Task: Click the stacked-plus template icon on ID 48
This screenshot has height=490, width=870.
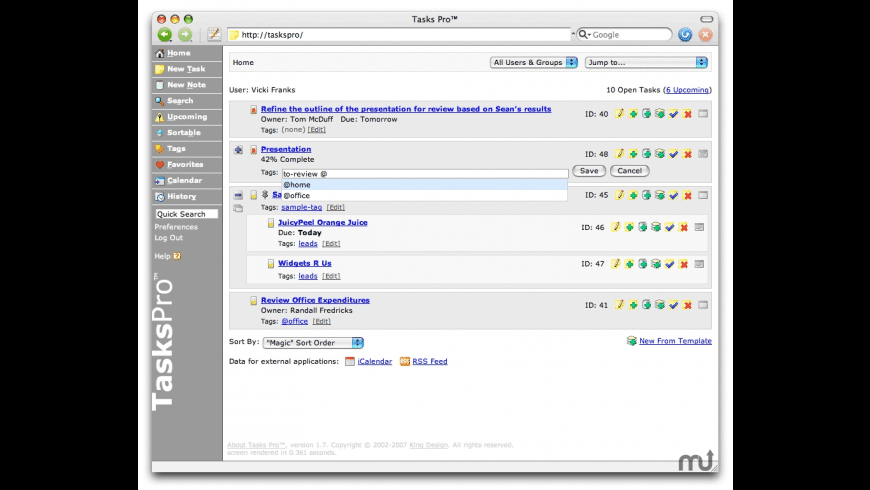Action: coord(660,154)
